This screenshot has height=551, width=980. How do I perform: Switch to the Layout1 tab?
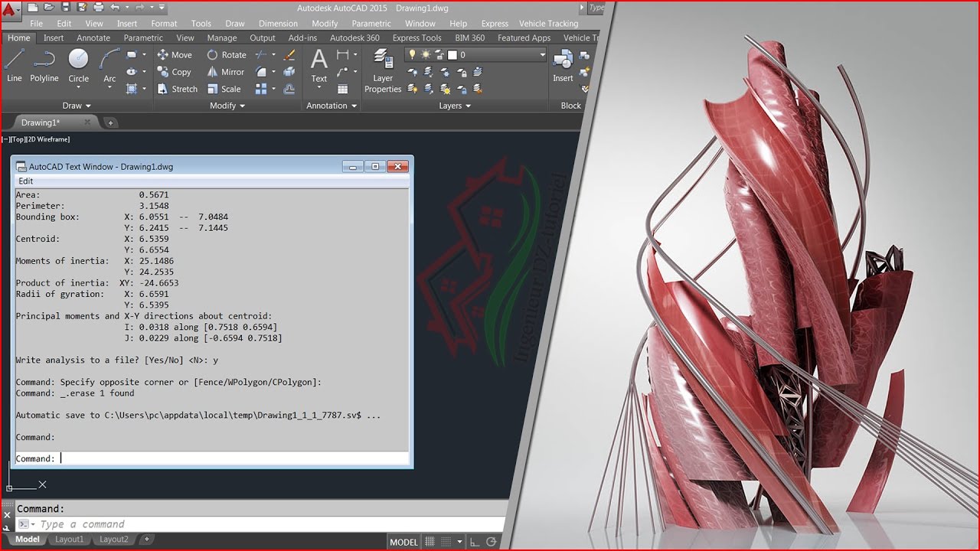click(69, 540)
